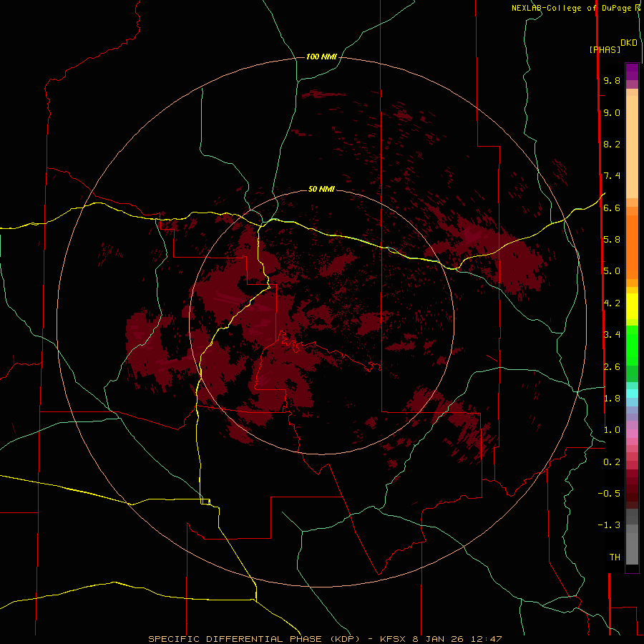Click the bright green legend swatch near 3.4

coord(632,345)
